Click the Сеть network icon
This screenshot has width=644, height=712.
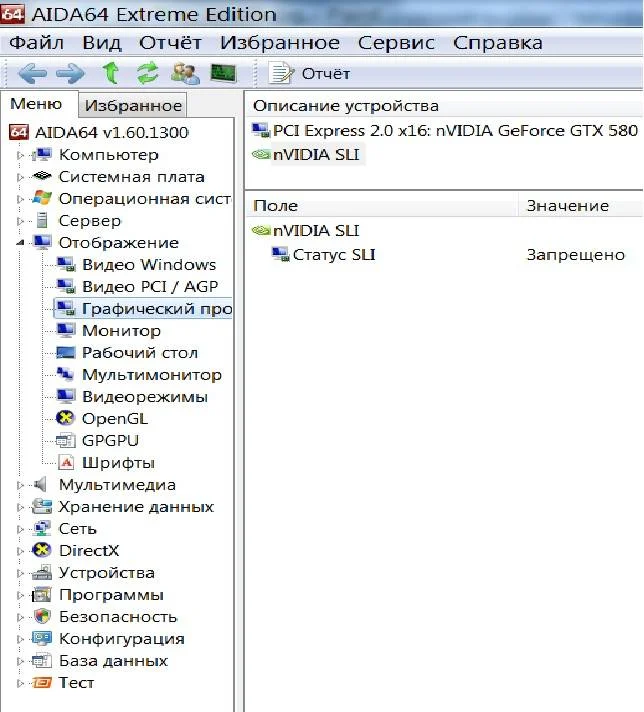42,528
